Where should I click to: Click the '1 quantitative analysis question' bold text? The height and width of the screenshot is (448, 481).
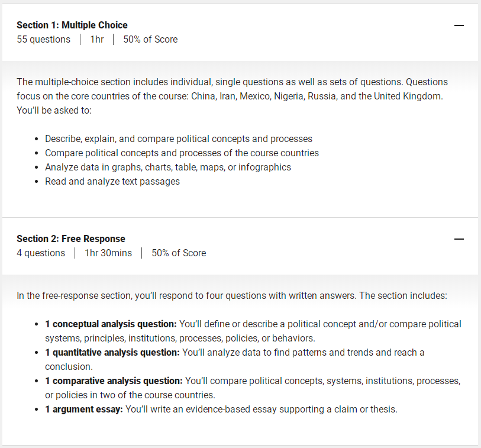tap(112, 352)
